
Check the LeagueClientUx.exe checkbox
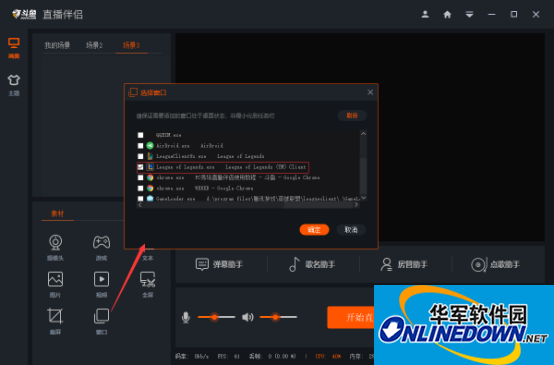tap(140, 156)
